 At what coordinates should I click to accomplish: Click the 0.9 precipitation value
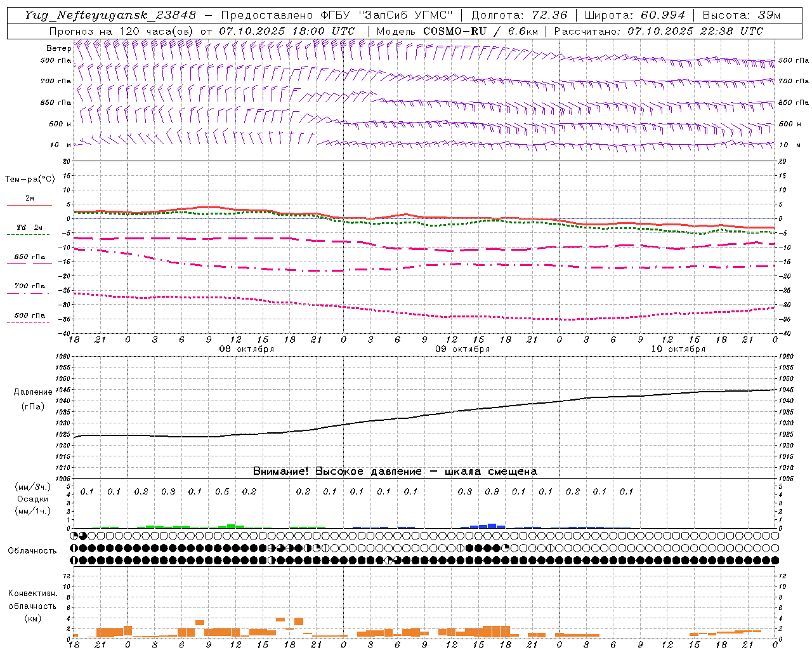pos(492,492)
